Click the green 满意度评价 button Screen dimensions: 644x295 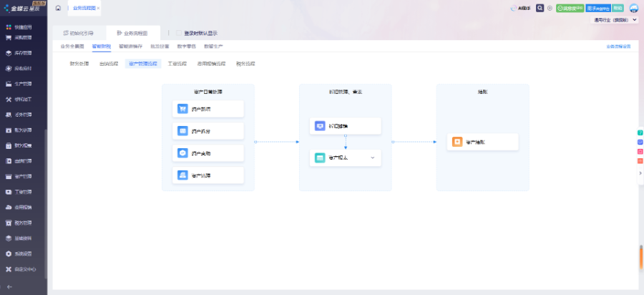(x=570, y=8)
